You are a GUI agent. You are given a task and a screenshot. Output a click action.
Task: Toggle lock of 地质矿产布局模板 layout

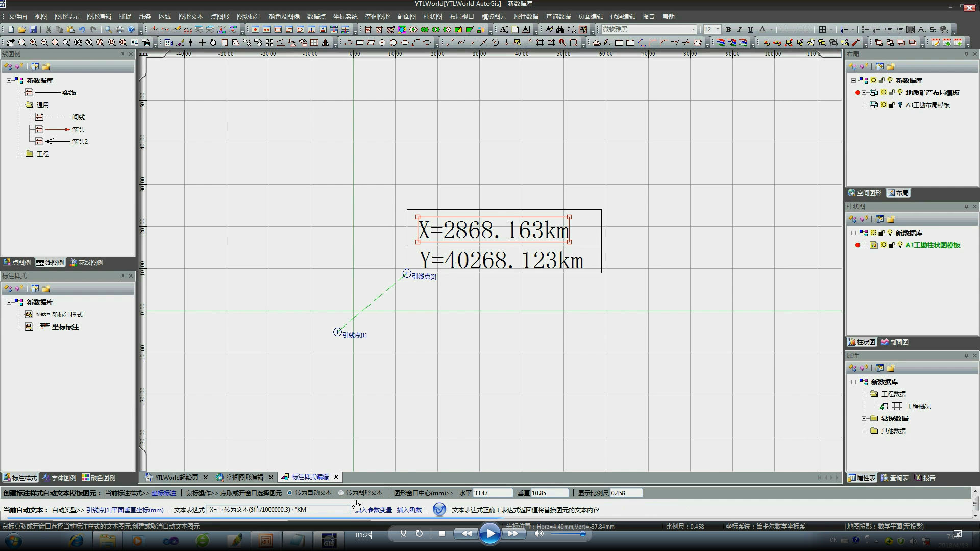pyautogui.click(x=892, y=92)
